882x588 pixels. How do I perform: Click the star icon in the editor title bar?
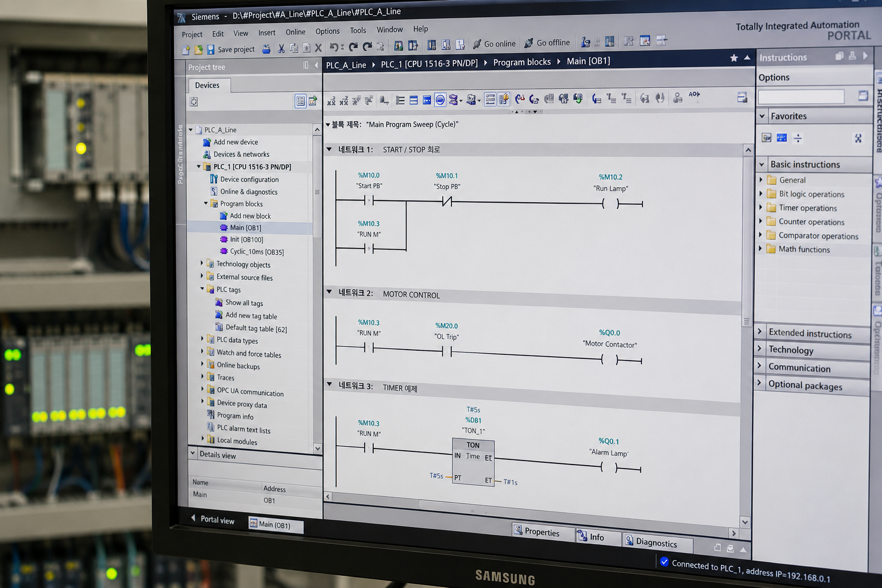click(734, 58)
